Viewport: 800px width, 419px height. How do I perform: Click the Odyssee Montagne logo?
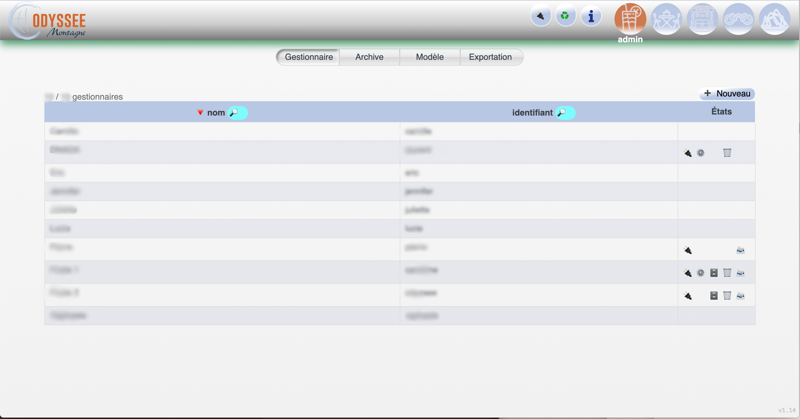pos(50,24)
